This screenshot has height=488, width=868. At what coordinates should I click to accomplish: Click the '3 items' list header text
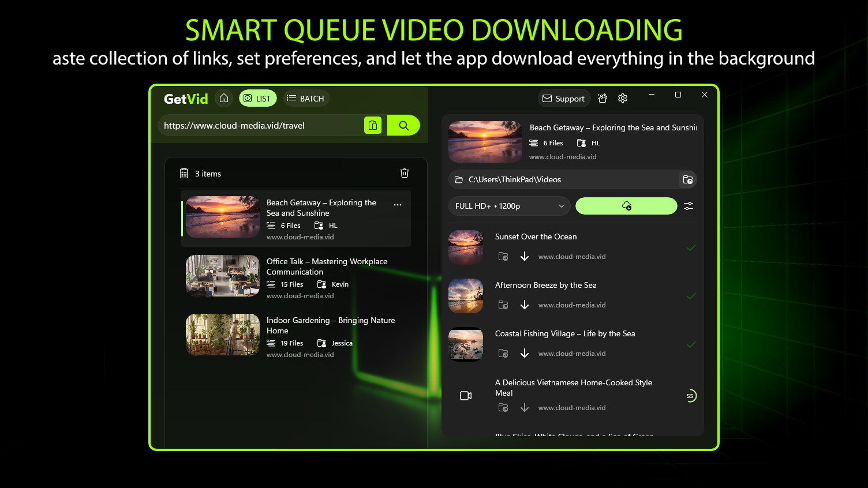click(x=208, y=174)
